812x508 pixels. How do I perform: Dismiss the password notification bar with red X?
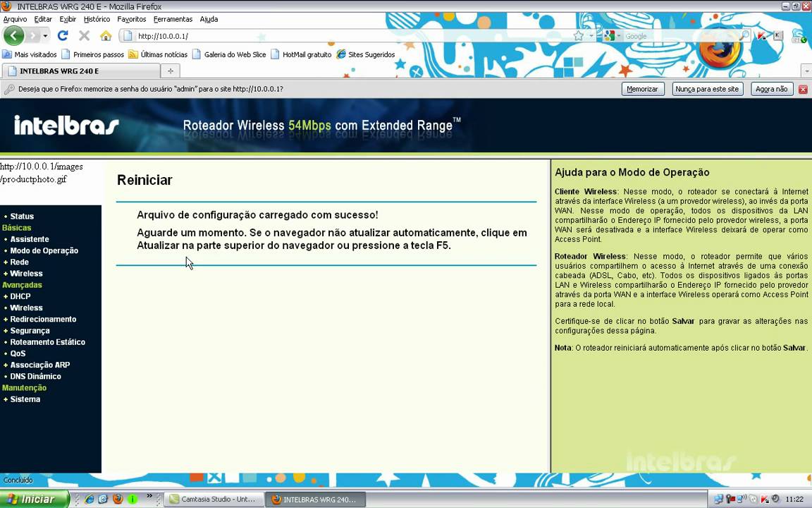coord(804,89)
